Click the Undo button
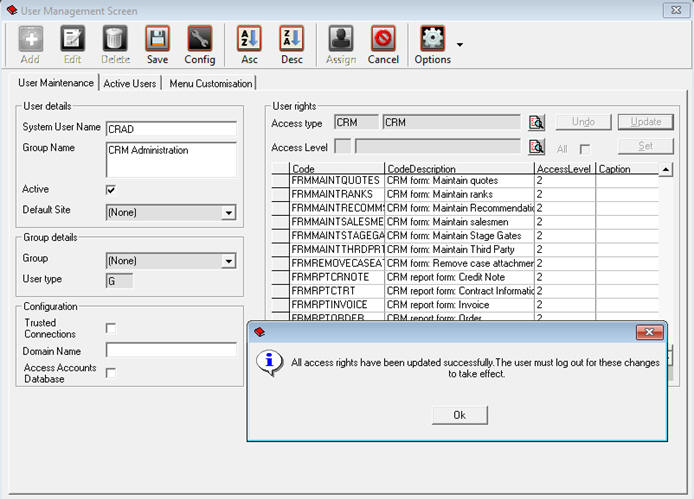Image resolution: width=694 pixels, height=499 pixels. [583, 122]
